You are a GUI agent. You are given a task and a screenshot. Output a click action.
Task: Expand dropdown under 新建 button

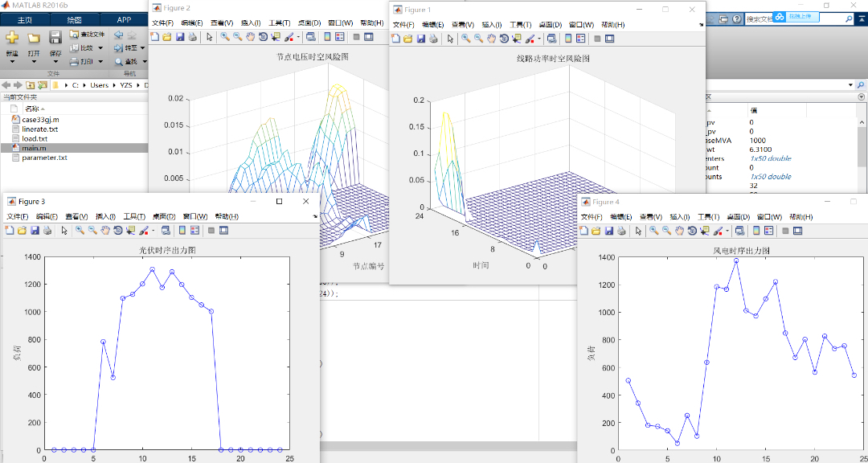coord(12,61)
